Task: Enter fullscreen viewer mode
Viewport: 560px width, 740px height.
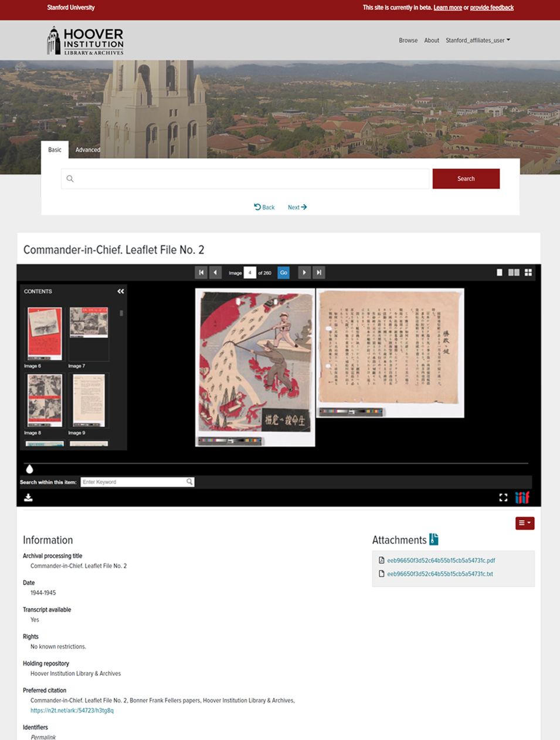Action: coord(503,498)
